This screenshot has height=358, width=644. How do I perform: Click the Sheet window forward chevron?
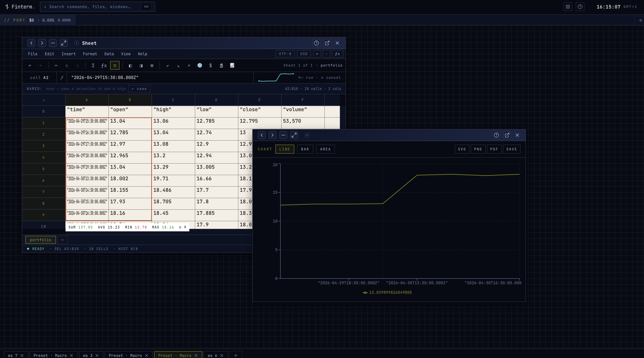point(42,43)
